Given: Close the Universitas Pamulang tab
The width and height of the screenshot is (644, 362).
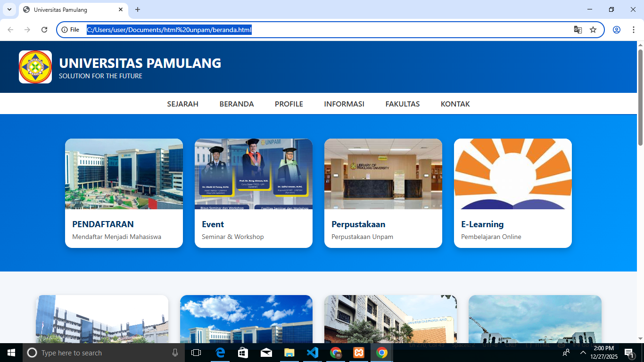Looking at the screenshot, I should click(121, 9).
